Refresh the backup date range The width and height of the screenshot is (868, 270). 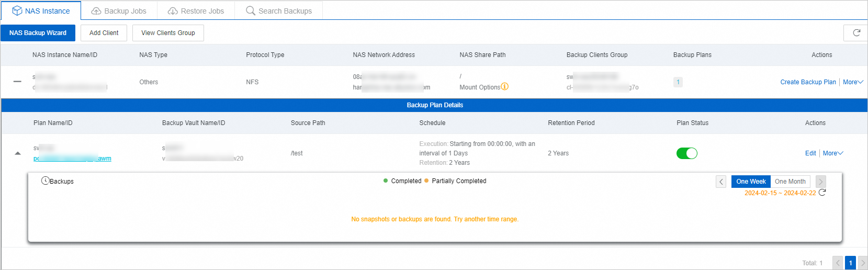[822, 193]
